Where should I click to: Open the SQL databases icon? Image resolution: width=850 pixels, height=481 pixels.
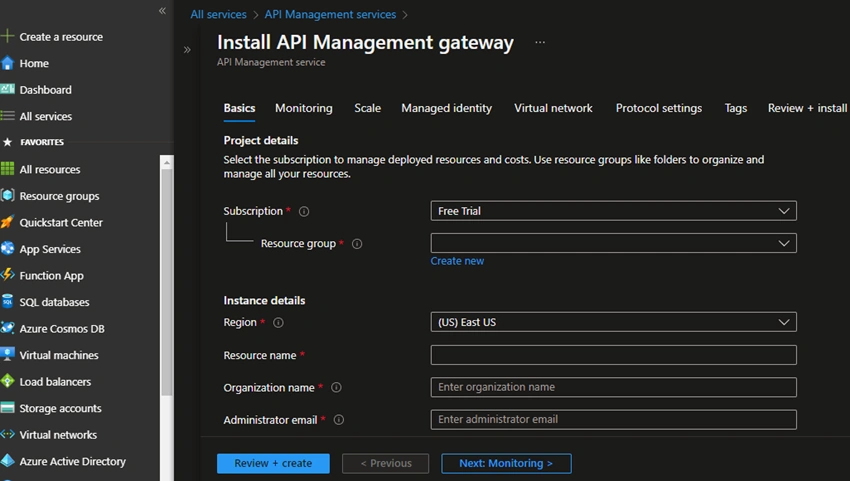(7, 302)
